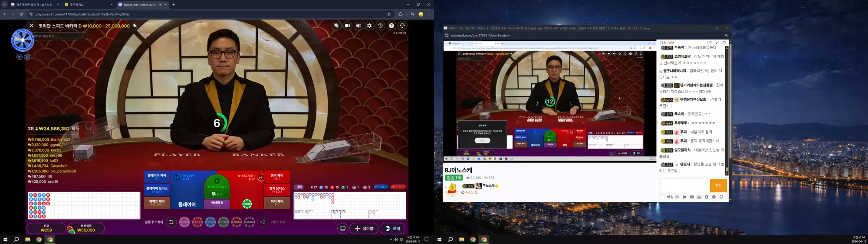
Task: Select the 5000 chip
Action: [x=184, y=222]
